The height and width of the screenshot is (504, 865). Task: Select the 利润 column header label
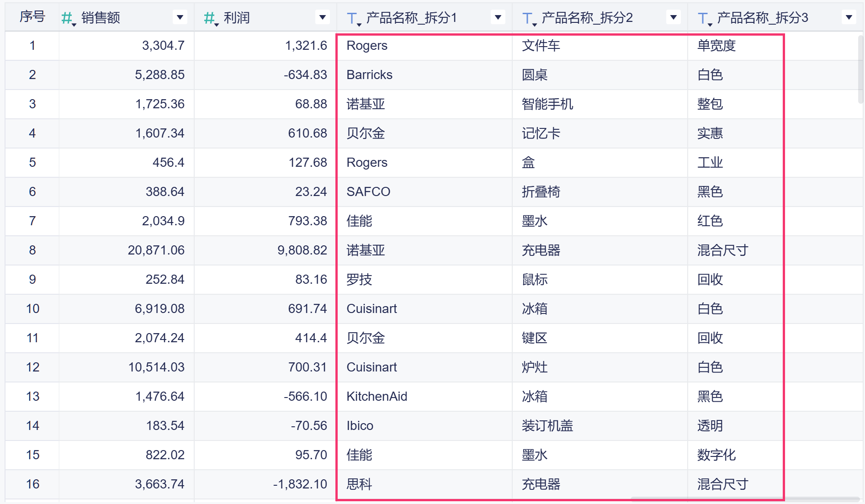pyautogui.click(x=237, y=18)
